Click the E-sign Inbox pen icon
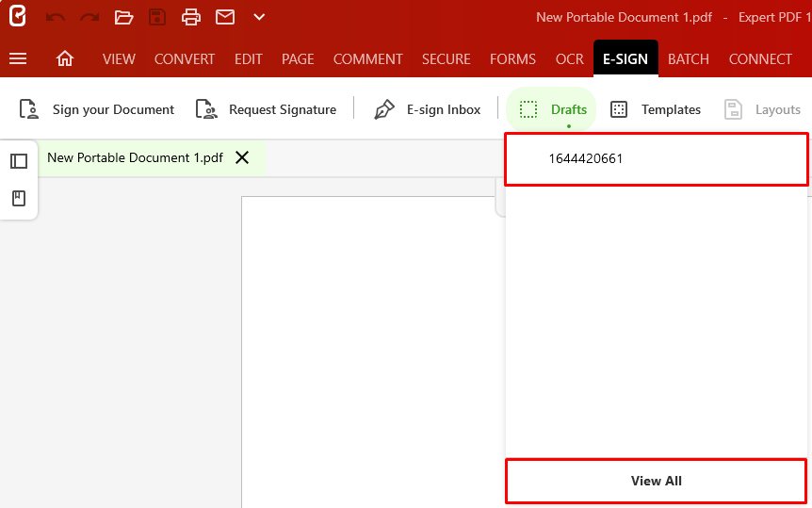The height and width of the screenshot is (508, 812). (x=383, y=110)
